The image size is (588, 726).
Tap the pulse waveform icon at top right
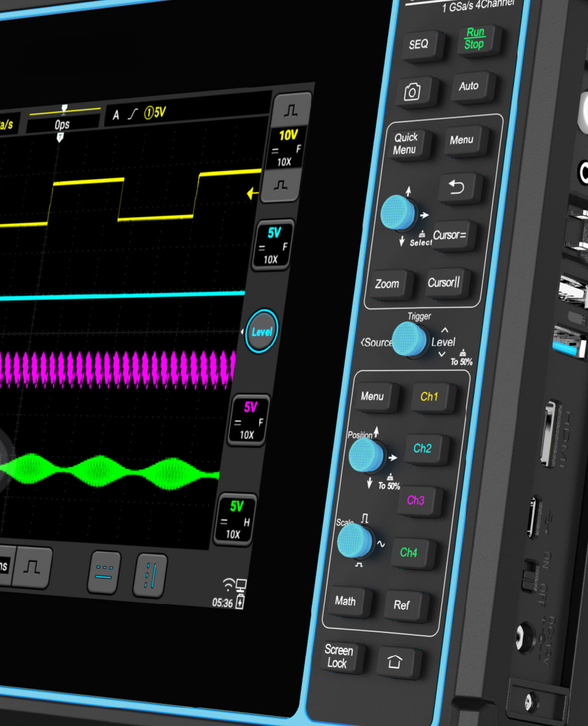point(292,110)
